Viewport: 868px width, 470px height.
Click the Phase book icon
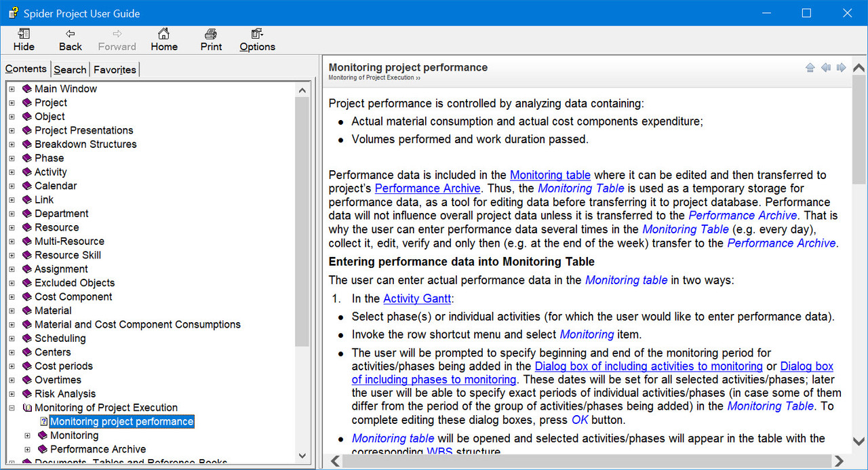pyautogui.click(x=27, y=158)
